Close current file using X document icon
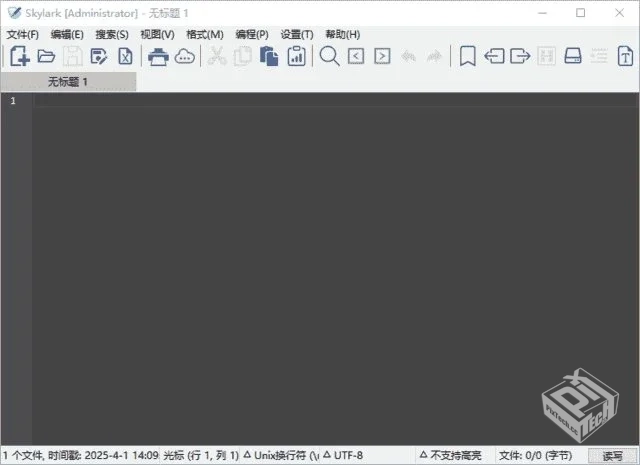This screenshot has height=465, width=640. point(125,56)
